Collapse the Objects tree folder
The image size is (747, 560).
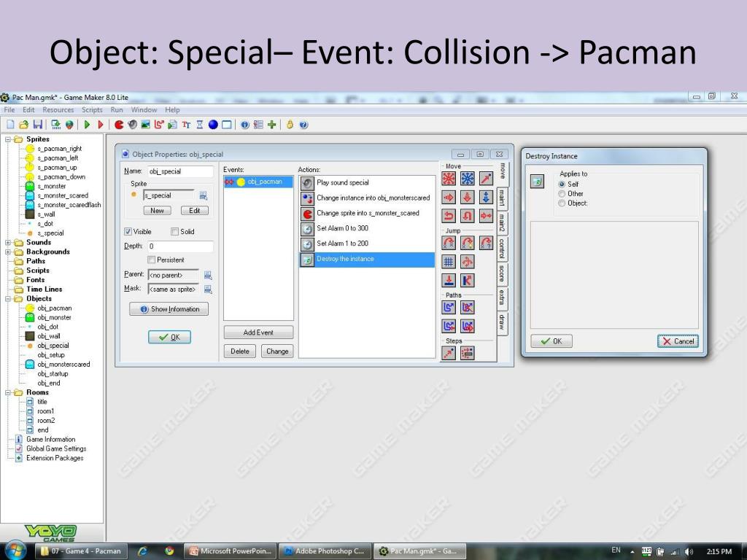point(8,298)
